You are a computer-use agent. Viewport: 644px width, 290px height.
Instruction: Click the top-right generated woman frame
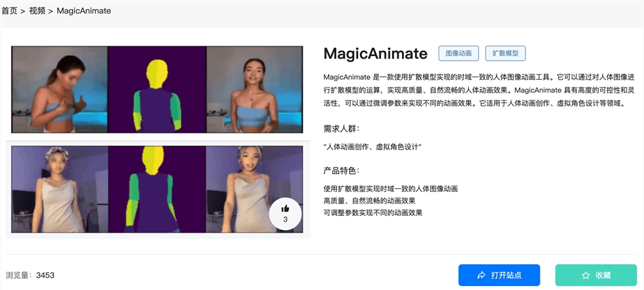pos(254,90)
